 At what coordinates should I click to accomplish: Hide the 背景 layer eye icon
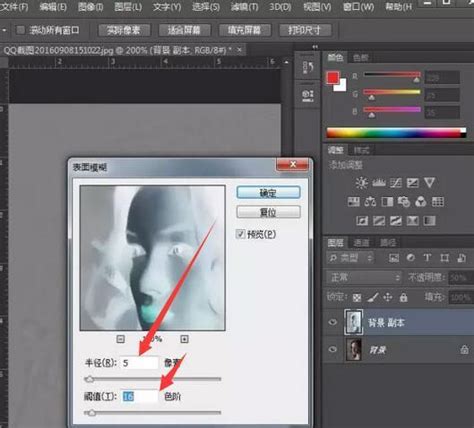click(332, 349)
